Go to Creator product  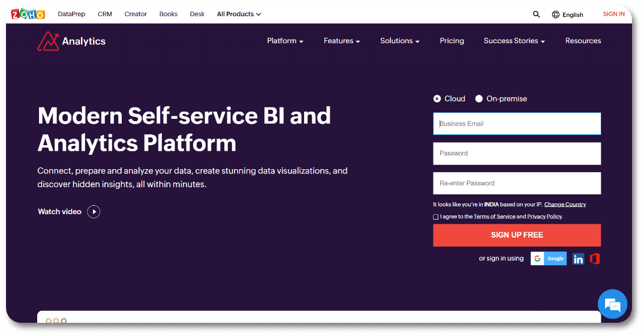(x=136, y=14)
